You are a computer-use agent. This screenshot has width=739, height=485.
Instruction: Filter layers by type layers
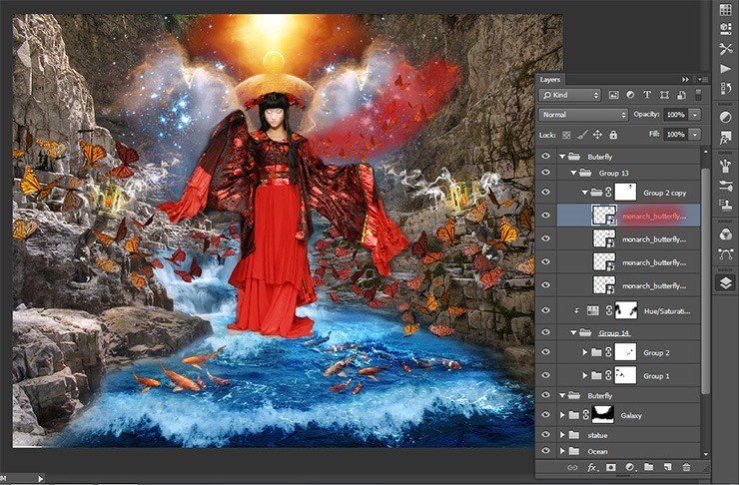click(x=647, y=95)
